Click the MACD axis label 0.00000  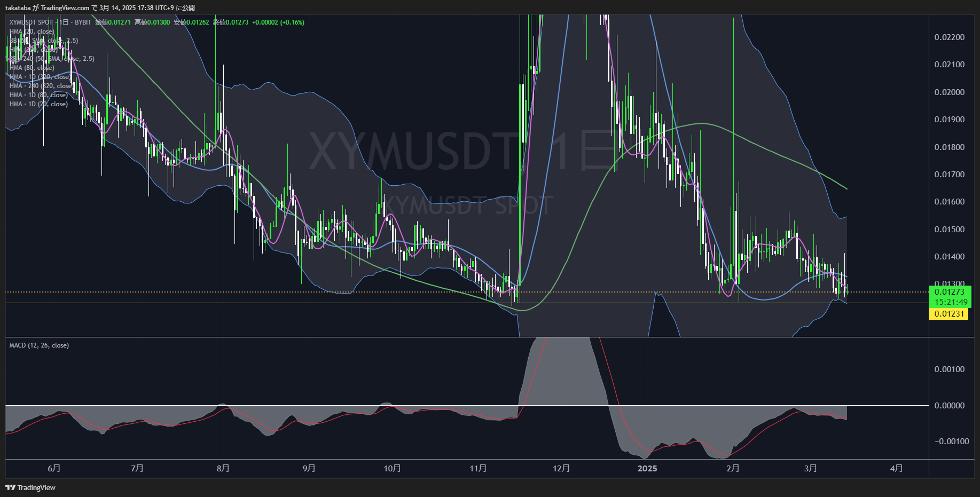click(950, 406)
